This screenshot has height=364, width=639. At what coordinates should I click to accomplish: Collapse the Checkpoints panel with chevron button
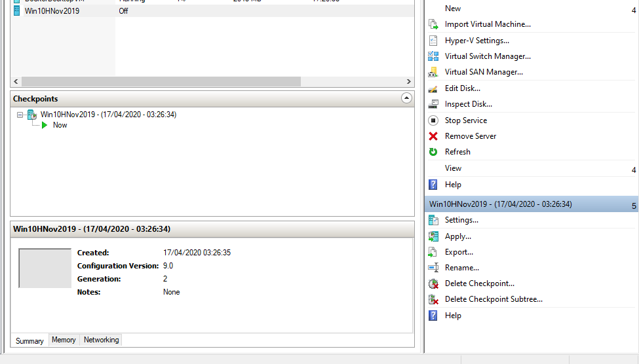406,98
